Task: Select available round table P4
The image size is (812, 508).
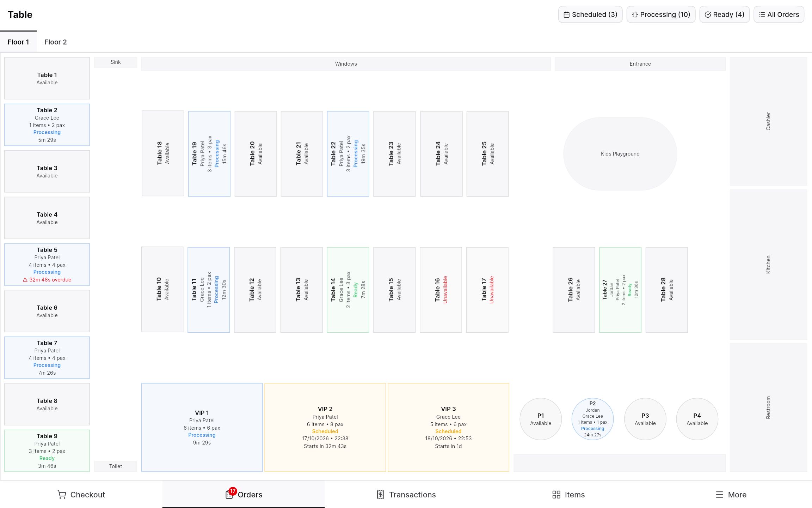Action: point(697,419)
